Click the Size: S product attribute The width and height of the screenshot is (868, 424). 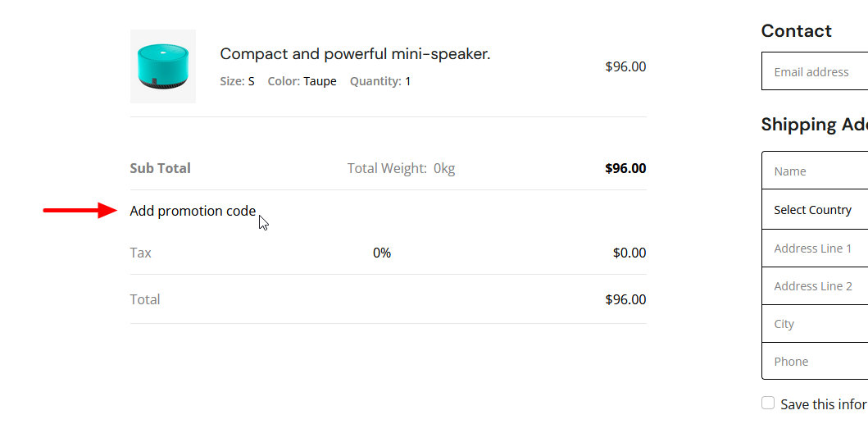click(x=237, y=81)
